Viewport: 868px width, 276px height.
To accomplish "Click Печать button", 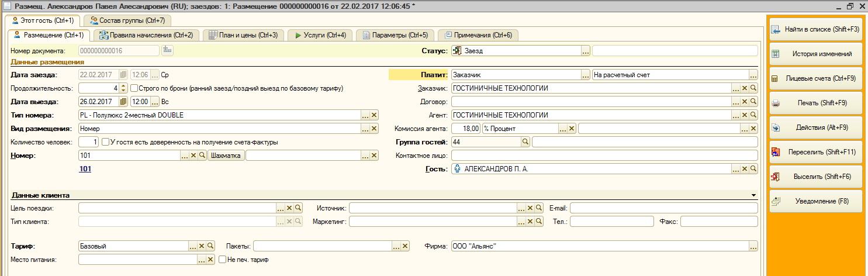I will pos(816,103).
